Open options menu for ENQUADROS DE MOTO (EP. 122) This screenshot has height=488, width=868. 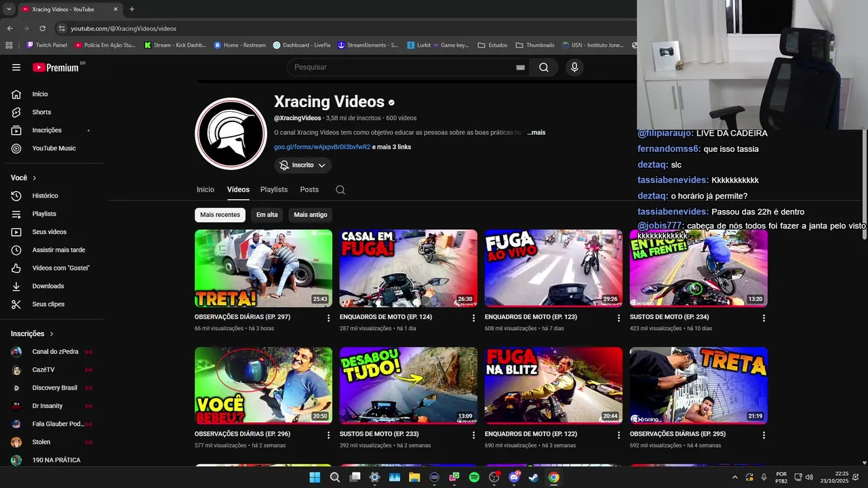pyautogui.click(x=618, y=435)
